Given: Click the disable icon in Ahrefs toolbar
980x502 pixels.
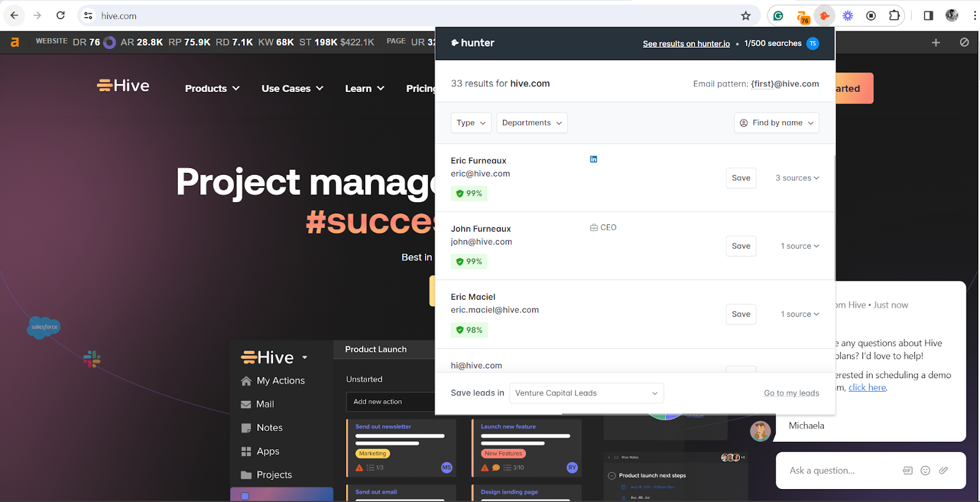Looking at the screenshot, I should 965,42.
